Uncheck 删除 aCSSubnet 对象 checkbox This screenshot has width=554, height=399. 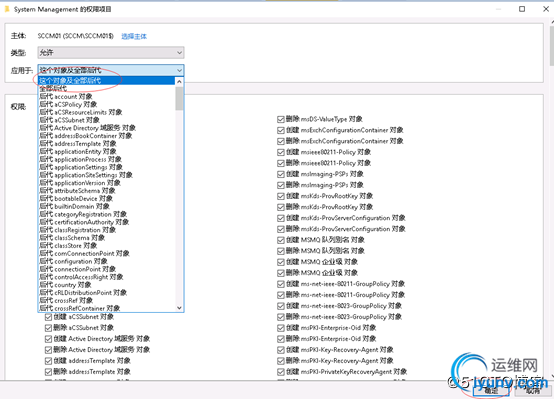pos(48,328)
